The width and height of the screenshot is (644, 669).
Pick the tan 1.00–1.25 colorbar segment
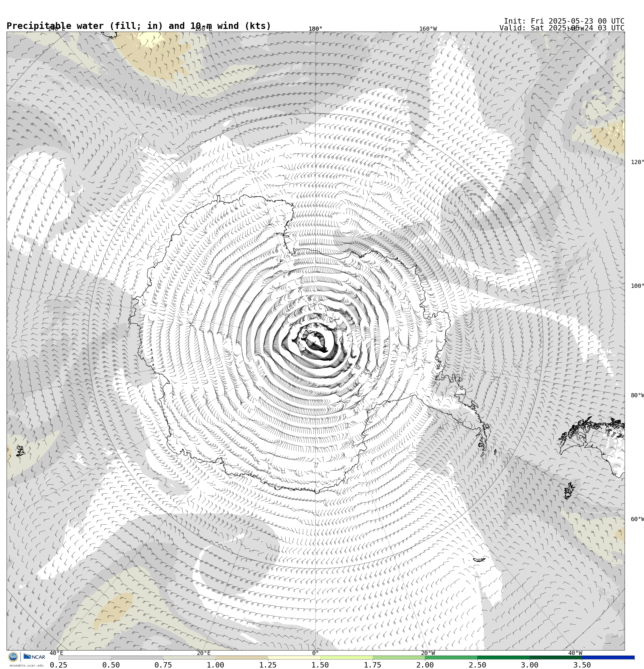pos(241,657)
